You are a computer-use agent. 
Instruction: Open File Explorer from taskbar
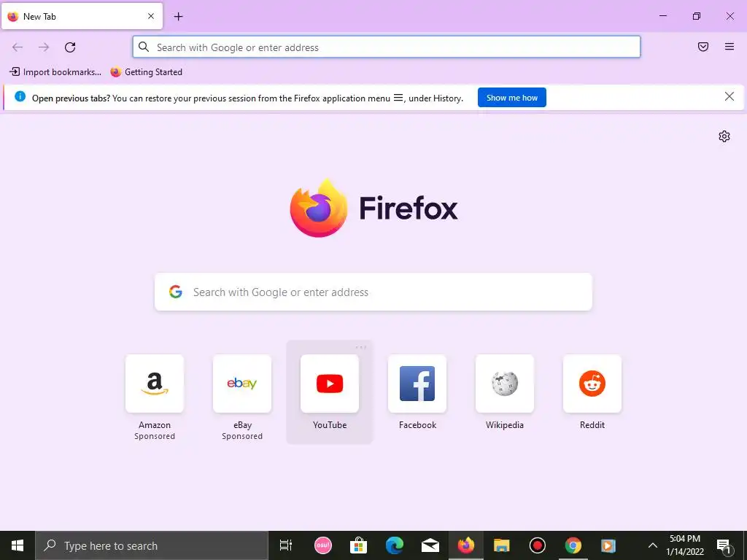click(501, 545)
